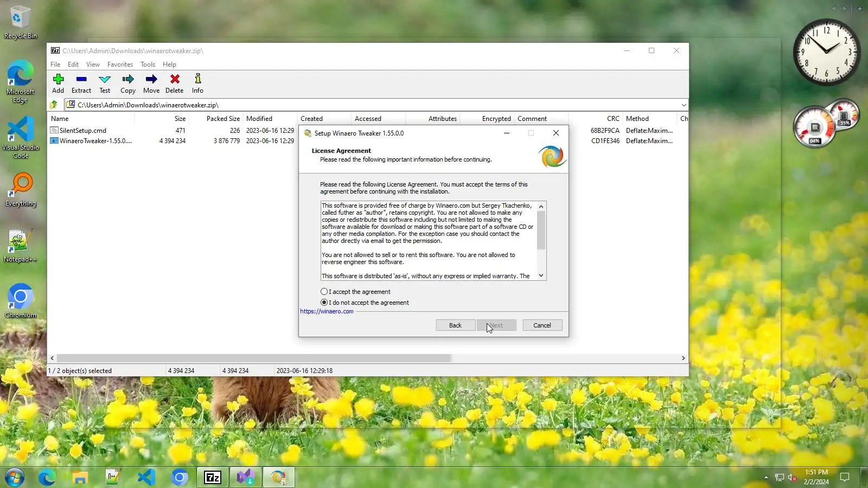Expand the address path dropdown
Screen dimensions: 868x488
(x=684, y=105)
